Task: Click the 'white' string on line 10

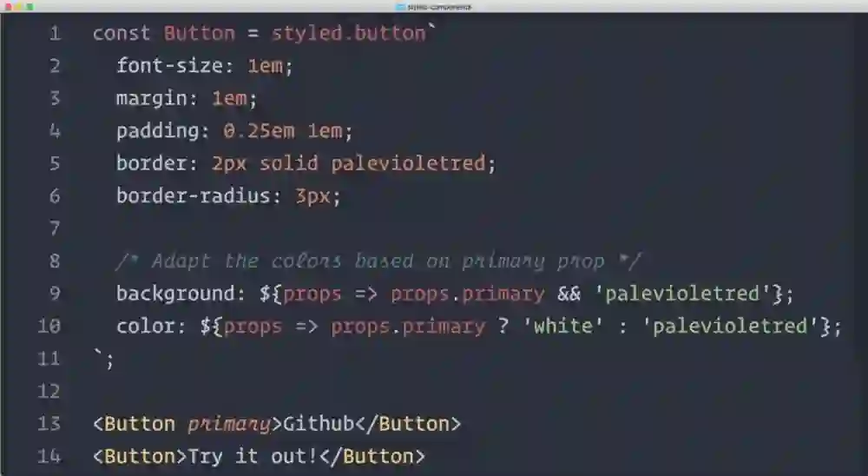Action: click(x=563, y=326)
